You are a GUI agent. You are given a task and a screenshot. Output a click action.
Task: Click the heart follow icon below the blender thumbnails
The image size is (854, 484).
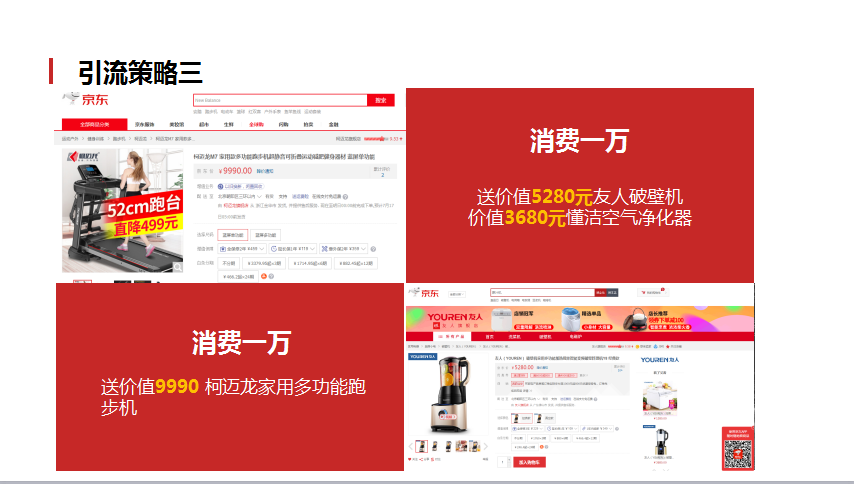pos(410,459)
